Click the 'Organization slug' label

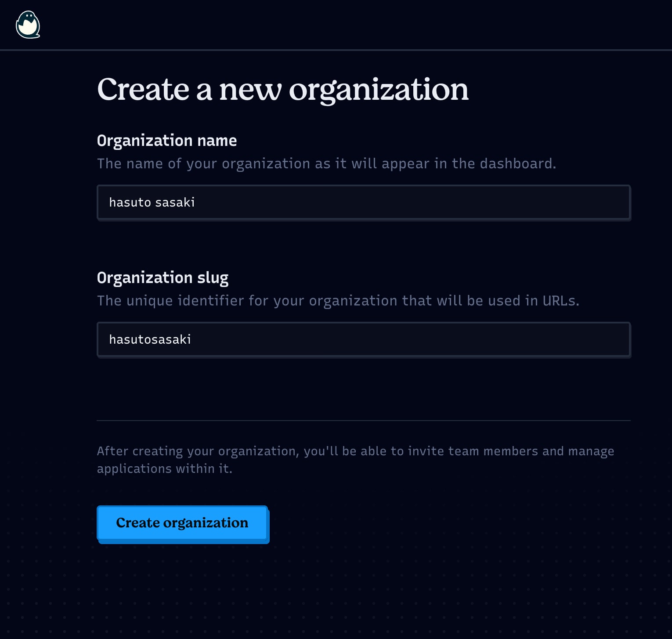[x=163, y=278]
